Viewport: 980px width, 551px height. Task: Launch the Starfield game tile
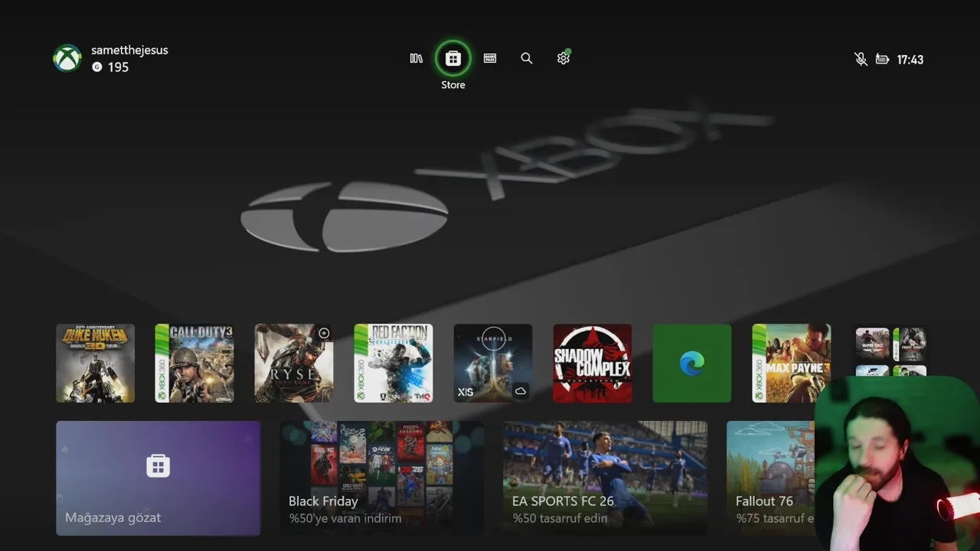(493, 364)
